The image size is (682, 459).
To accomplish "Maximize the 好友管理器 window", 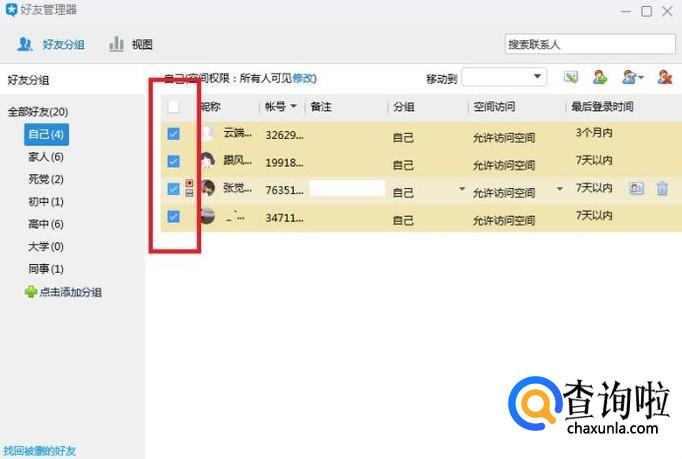I will [x=646, y=11].
